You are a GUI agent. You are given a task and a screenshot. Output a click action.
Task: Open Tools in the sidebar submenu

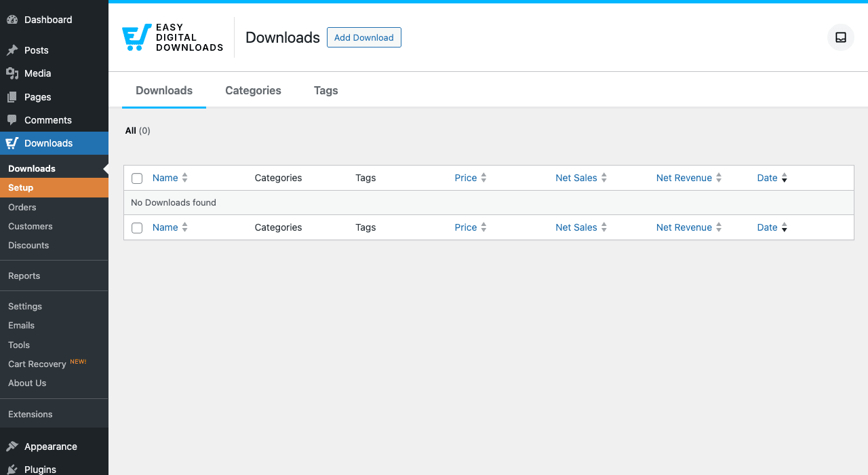(54, 345)
